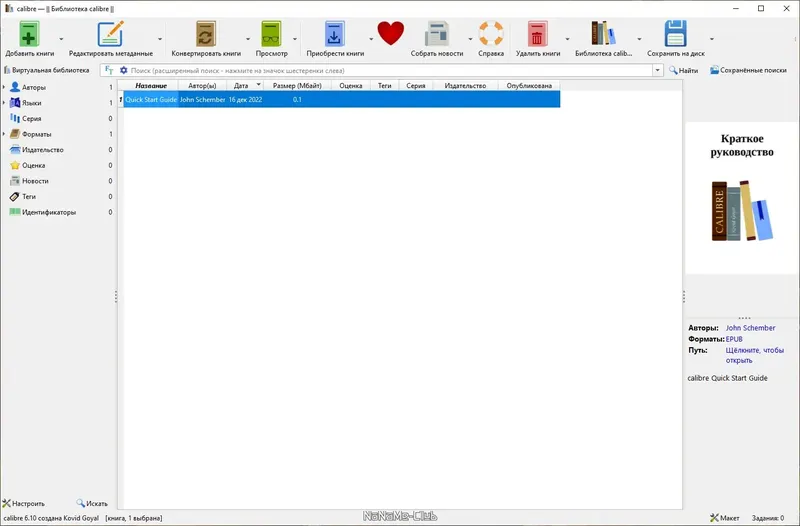
Task: Sort by Теги column header
Action: click(x=384, y=86)
